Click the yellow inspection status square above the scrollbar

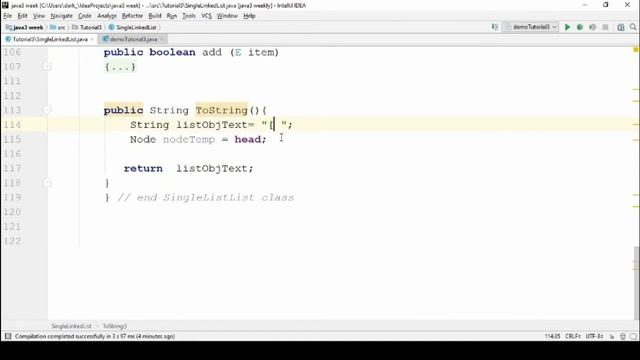click(636, 50)
